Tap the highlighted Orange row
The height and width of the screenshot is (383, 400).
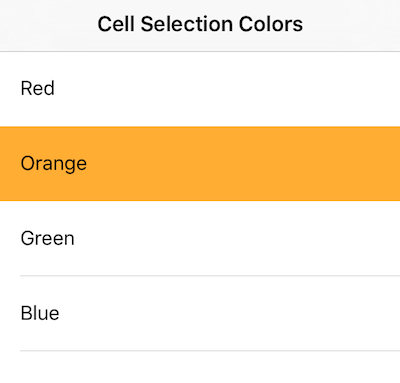click(x=200, y=164)
